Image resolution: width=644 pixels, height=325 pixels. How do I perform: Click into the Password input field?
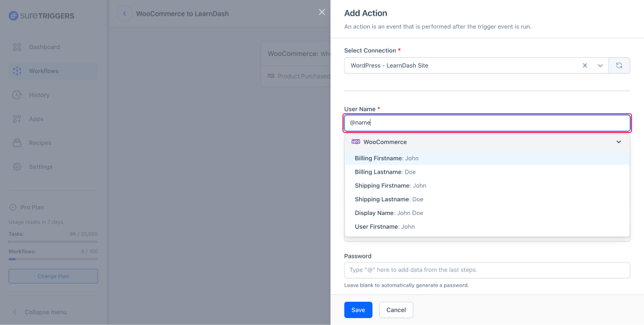pyautogui.click(x=486, y=270)
